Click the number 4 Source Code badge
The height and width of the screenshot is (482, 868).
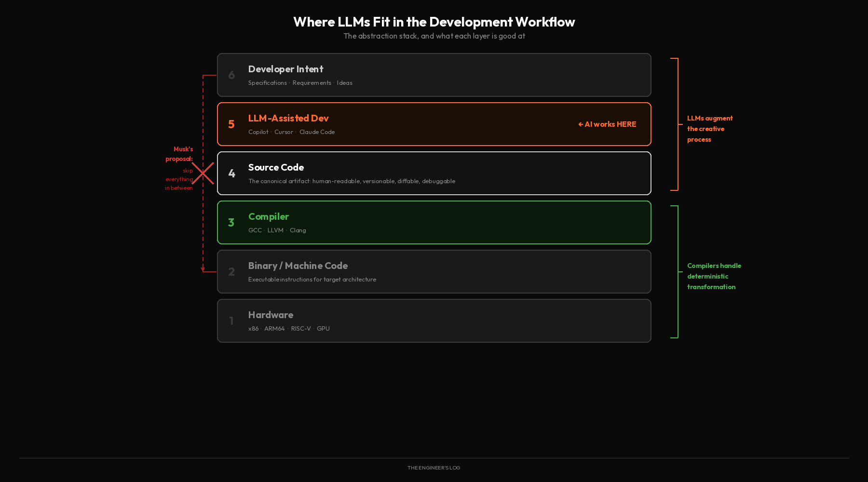point(231,174)
